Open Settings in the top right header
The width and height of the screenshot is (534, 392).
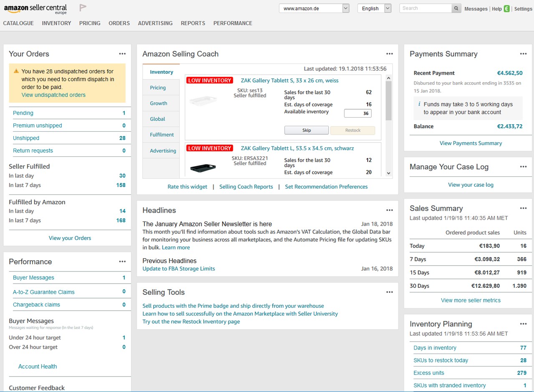click(523, 9)
